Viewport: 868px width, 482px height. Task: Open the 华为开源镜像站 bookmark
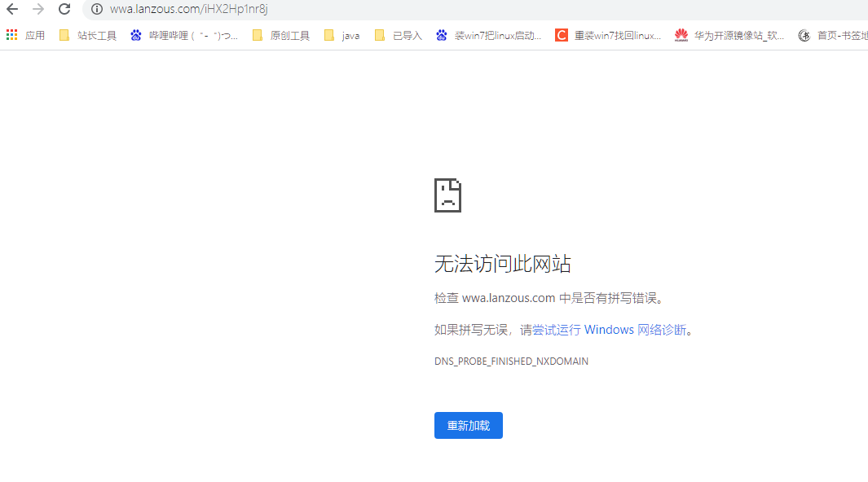click(x=729, y=35)
